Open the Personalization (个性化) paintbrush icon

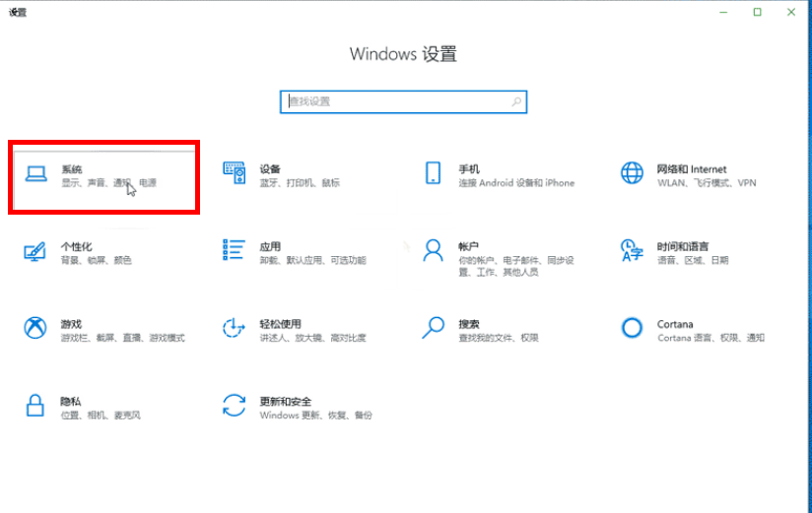pyautogui.click(x=35, y=251)
